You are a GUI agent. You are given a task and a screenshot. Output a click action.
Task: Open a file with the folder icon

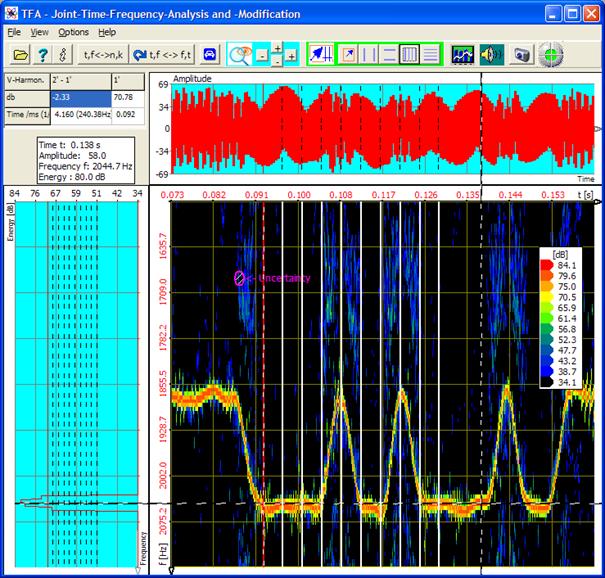tap(20, 55)
